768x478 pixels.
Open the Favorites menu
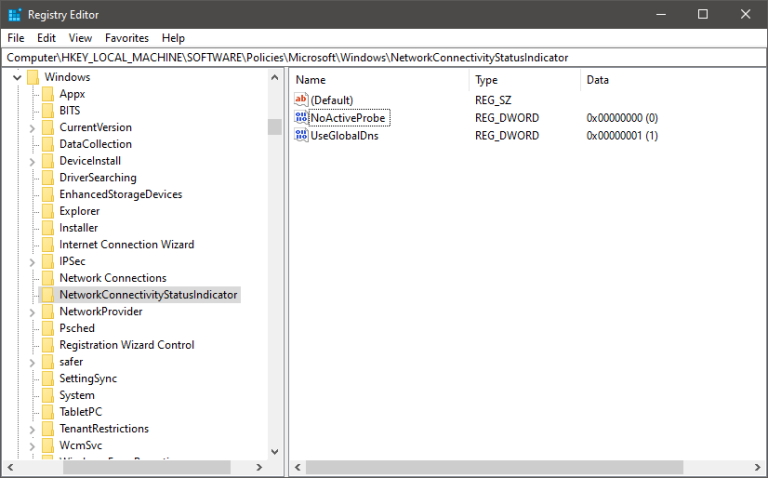pyautogui.click(x=127, y=38)
